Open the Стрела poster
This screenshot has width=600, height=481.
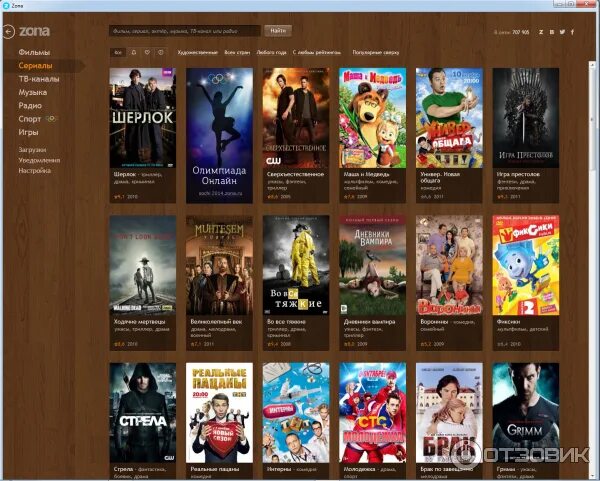point(143,413)
